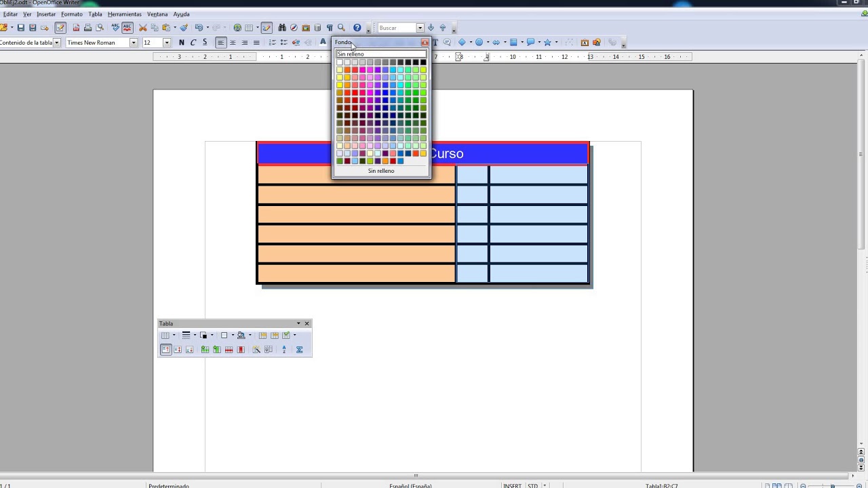Open Times New Roman font dropdown
This screenshot has height=488, width=868.
click(134, 43)
